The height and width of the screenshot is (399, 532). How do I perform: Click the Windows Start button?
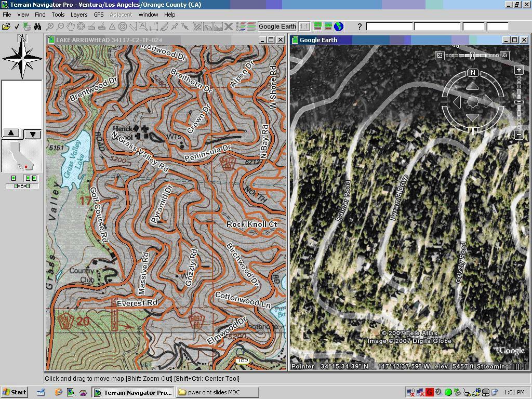15,392
